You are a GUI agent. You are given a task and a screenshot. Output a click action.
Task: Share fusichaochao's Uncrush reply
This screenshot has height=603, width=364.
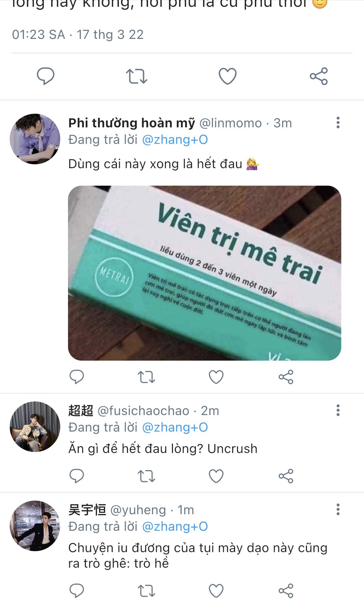coord(286,476)
